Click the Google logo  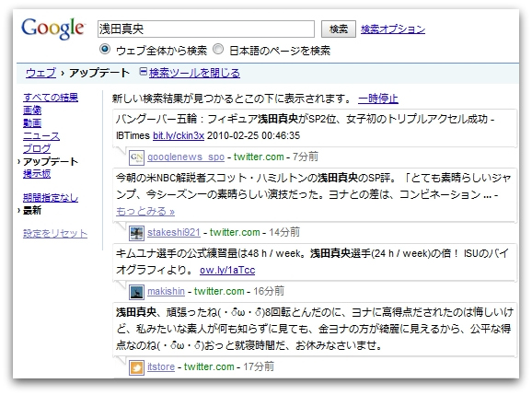point(52,29)
